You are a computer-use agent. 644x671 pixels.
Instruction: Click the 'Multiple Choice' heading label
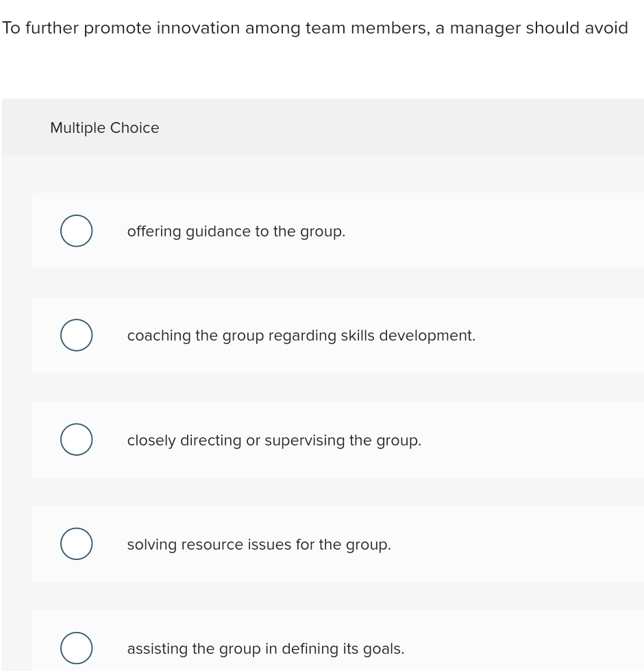tap(105, 128)
